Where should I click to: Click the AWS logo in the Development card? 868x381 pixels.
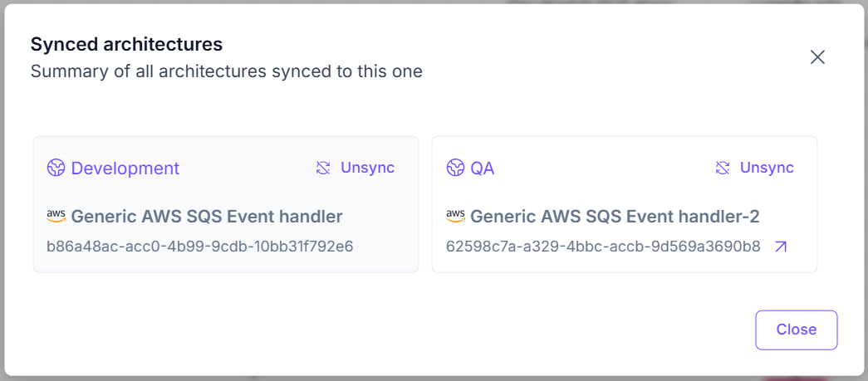(56, 217)
